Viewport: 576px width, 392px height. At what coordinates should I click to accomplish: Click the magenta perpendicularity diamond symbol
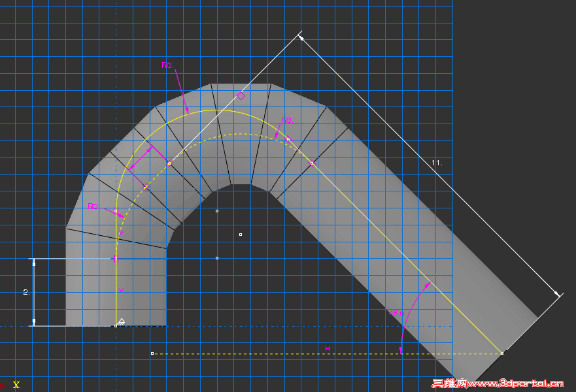pos(241,96)
